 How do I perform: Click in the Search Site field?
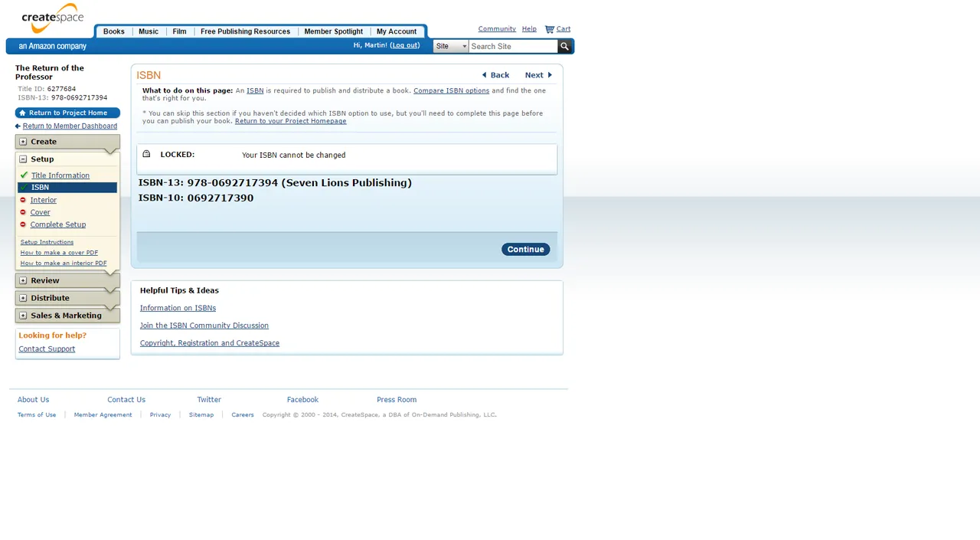[x=513, y=47]
